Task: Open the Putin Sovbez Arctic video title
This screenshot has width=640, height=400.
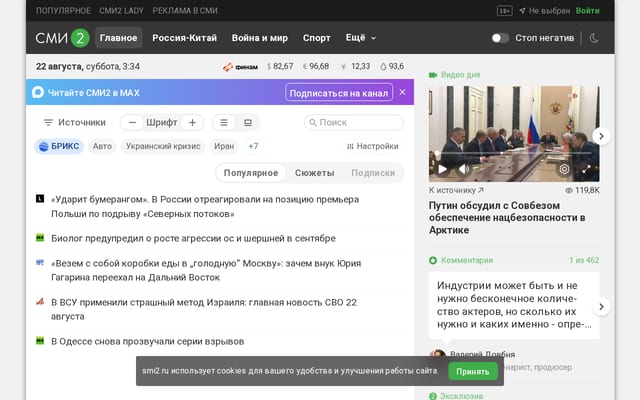Action: point(507,218)
